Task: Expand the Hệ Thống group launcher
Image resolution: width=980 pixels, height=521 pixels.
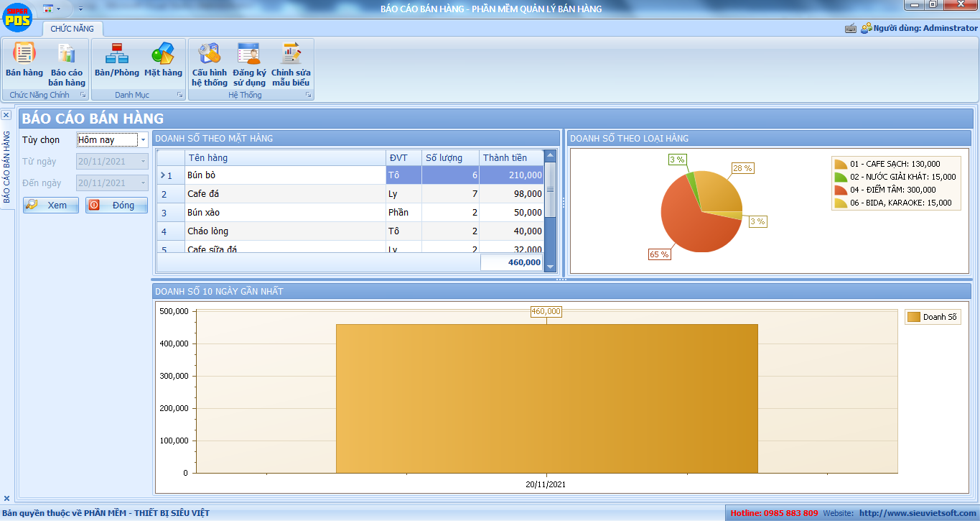Action: (x=308, y=95)
